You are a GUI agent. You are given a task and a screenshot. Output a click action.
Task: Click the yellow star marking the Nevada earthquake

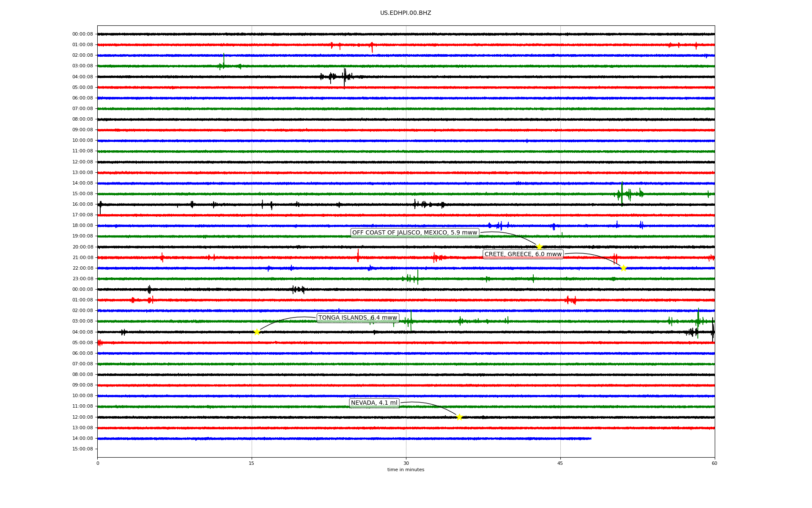tap(460, 417)
